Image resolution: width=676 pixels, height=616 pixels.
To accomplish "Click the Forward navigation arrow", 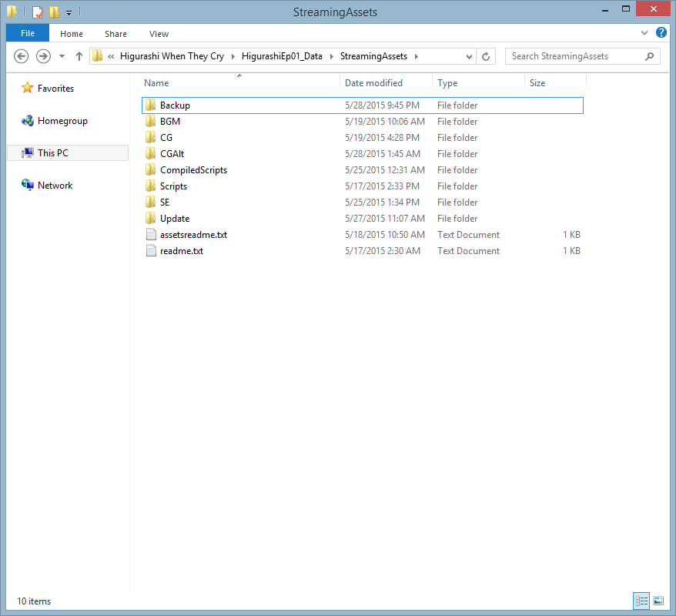I will click(43, 56).
